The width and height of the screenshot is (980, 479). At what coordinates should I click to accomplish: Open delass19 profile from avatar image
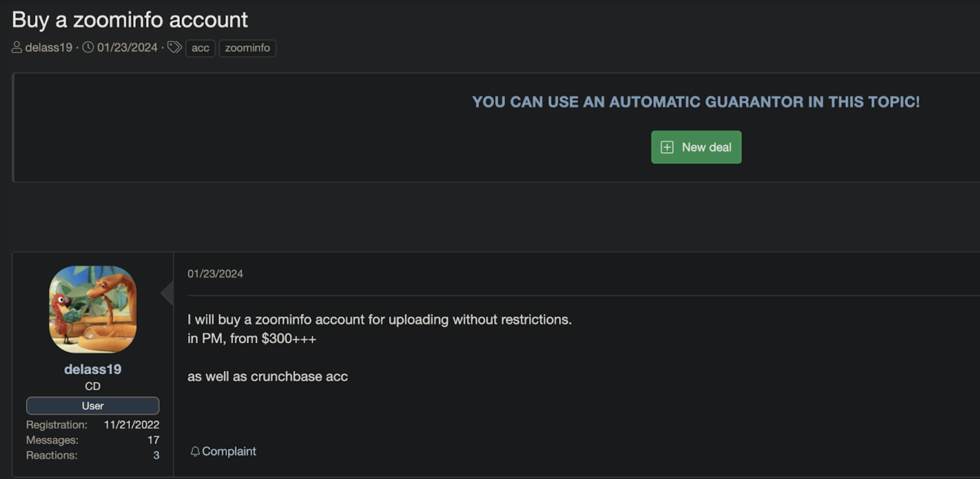[93, 309]
